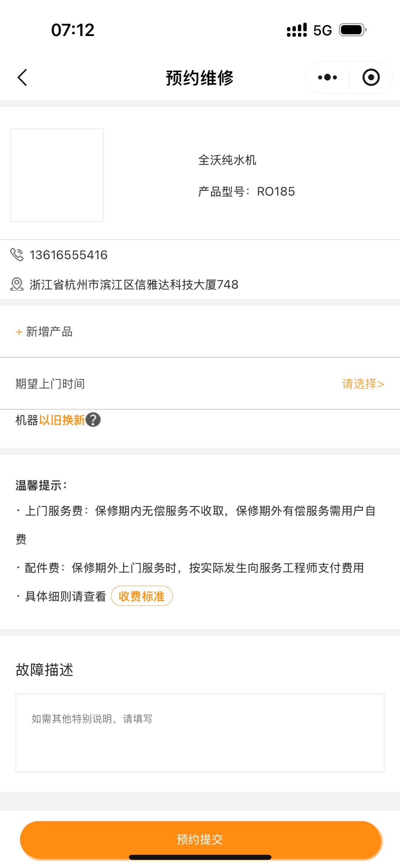
Task: Open the 收费标准 fee standard link
Action: tap(141, 596)
